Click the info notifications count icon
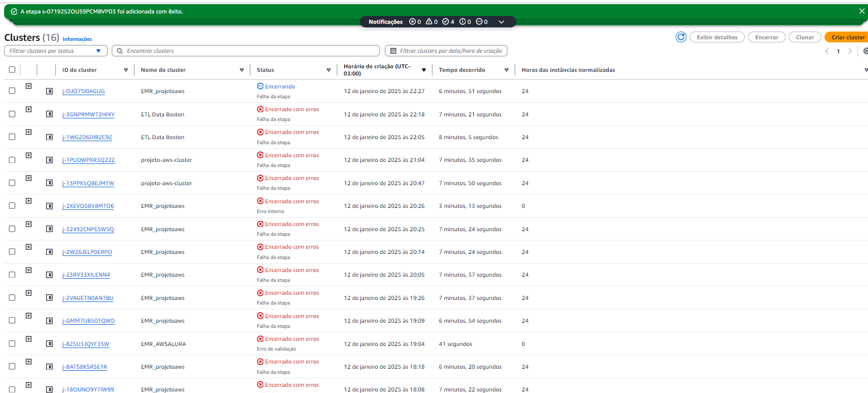868x393 pixels. [462, 22]
